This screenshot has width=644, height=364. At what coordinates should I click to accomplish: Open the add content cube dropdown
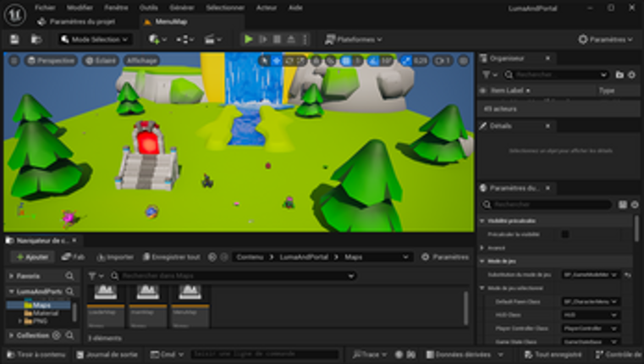click(x=157, y=40)
